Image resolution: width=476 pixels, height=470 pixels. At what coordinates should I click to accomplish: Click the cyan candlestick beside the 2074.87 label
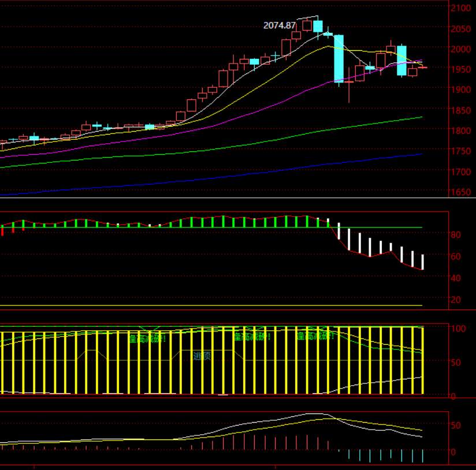[x=318, y=27]
